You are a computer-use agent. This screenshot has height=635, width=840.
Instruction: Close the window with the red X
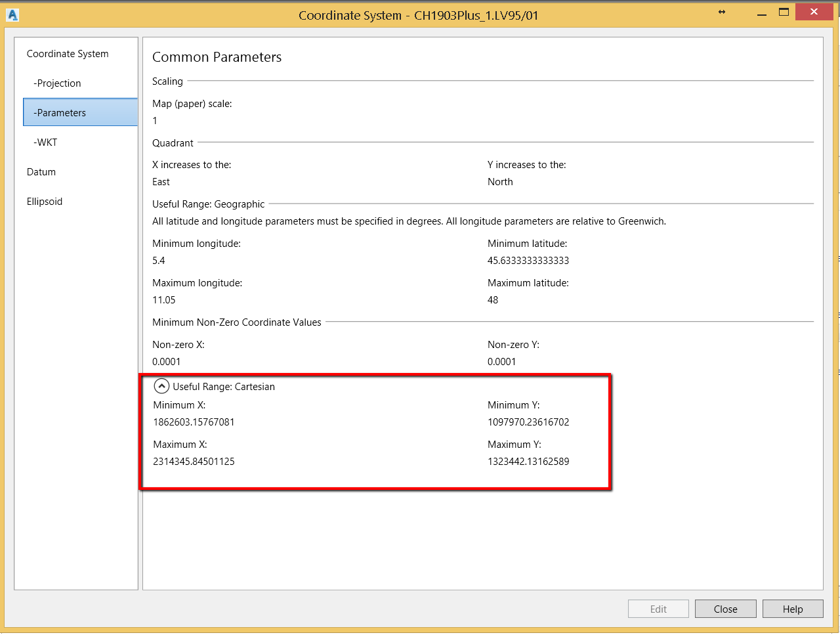click(x=814, y=12)
